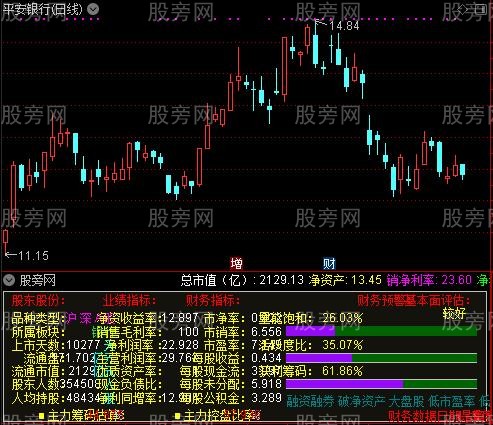
Task: Click the 平安银行(日线) chart title
Action: (x=42, y=9)
